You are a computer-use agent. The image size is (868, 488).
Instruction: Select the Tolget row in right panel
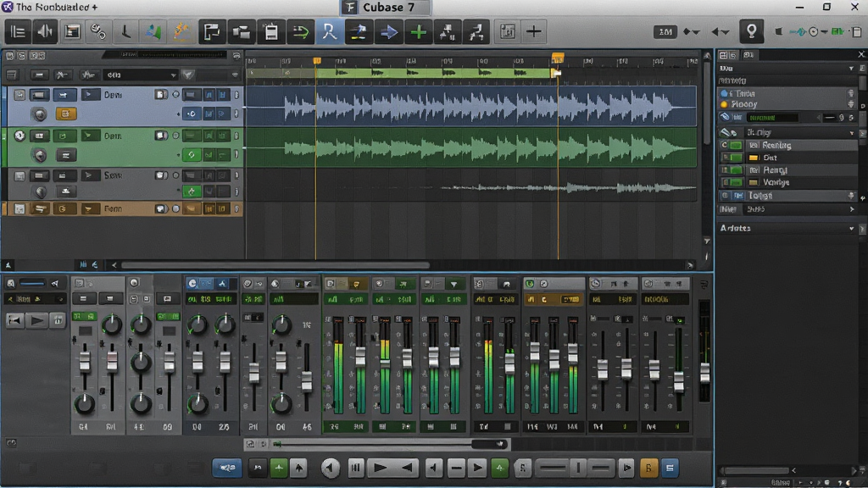tap(788, 196)
